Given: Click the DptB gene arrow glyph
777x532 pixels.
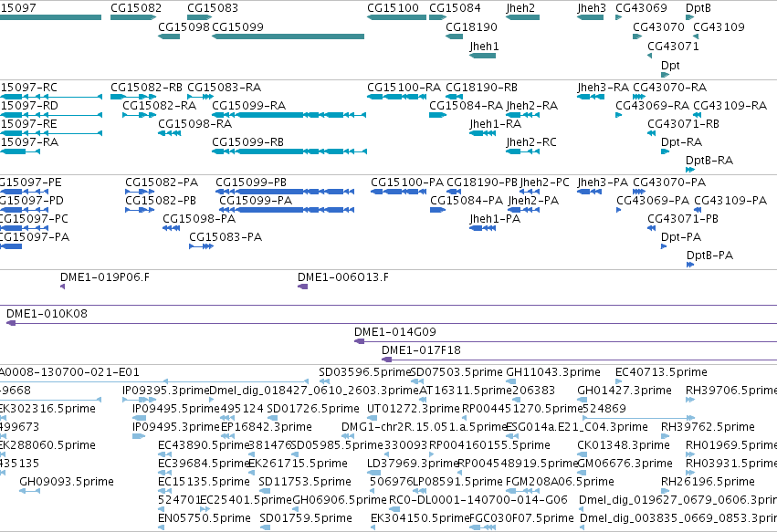Looking at the screenshot, I should click(689, 17).
